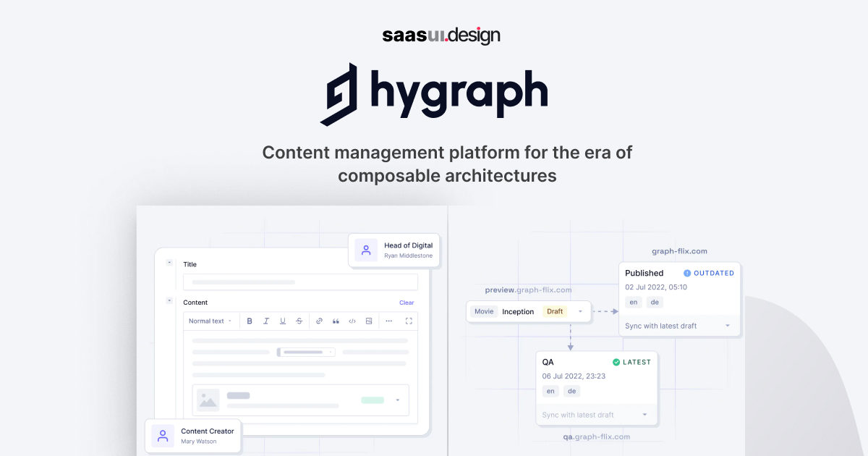Insert an image using the image icon
The height and width of the screenshot is (456, 868).
click(x=368, y=321)
